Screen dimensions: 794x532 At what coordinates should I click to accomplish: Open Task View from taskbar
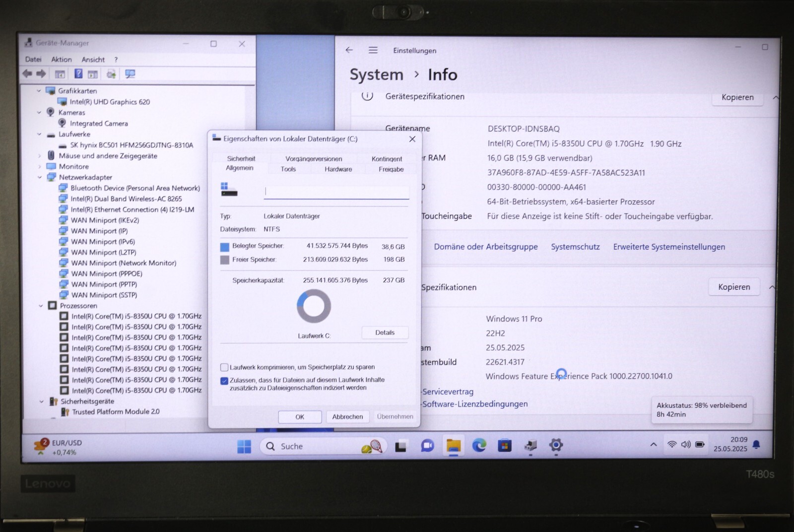pos(400,446)
